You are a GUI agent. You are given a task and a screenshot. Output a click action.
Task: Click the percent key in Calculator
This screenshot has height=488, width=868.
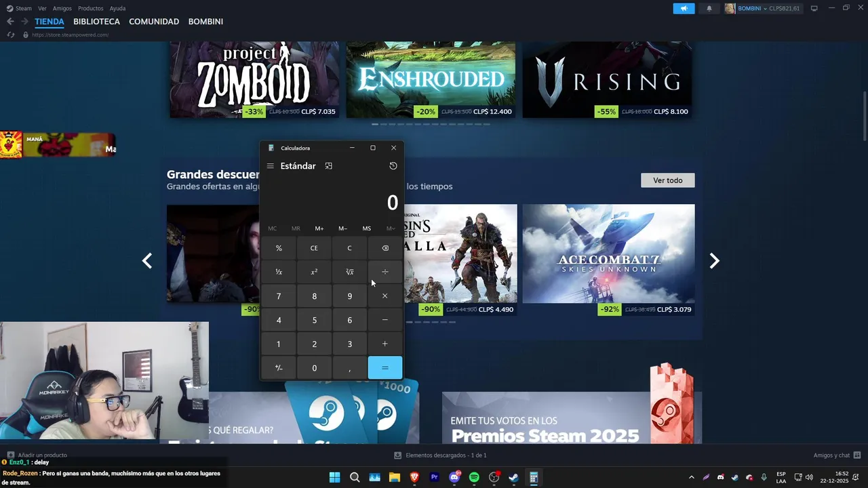279,248
